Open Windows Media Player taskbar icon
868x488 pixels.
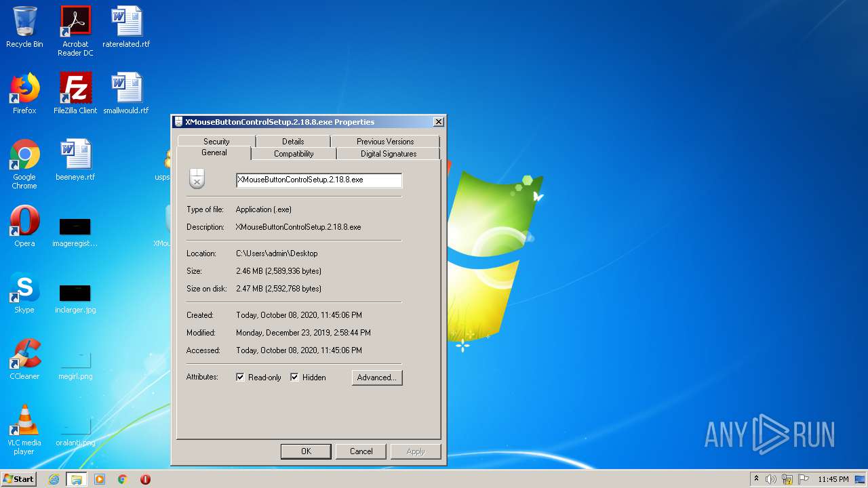coord(100,479)
